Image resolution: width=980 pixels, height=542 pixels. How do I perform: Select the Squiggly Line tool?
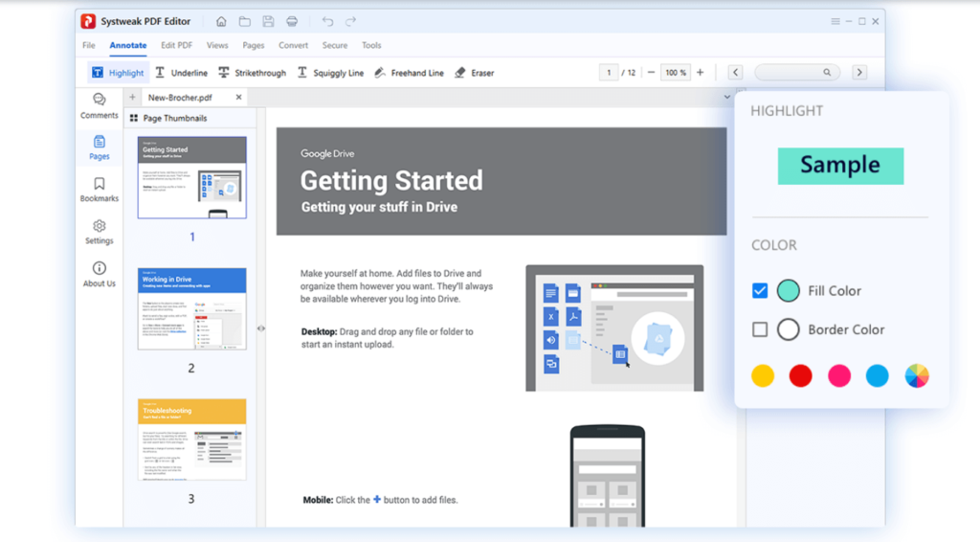tap(330, 73)
